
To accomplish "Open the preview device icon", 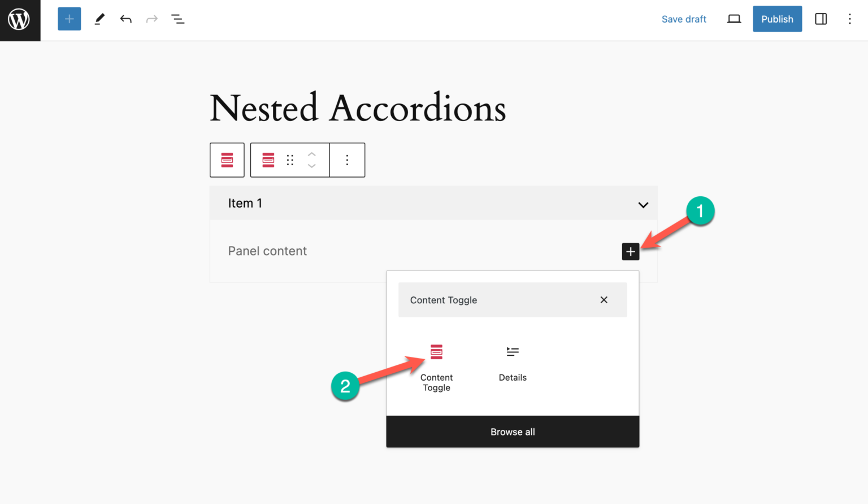I will click(734, 19).
